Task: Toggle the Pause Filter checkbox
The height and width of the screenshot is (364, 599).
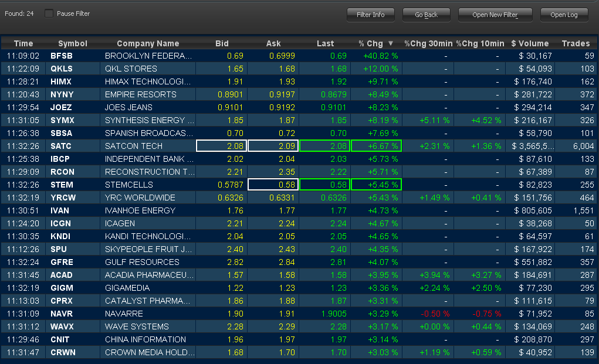Action: (x=49, y=13)
